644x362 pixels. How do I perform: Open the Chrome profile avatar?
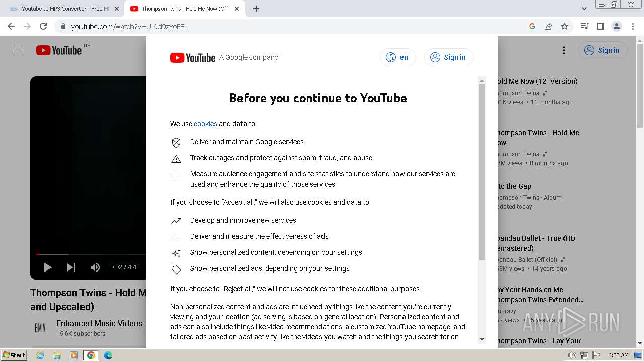tap(616, 26)
